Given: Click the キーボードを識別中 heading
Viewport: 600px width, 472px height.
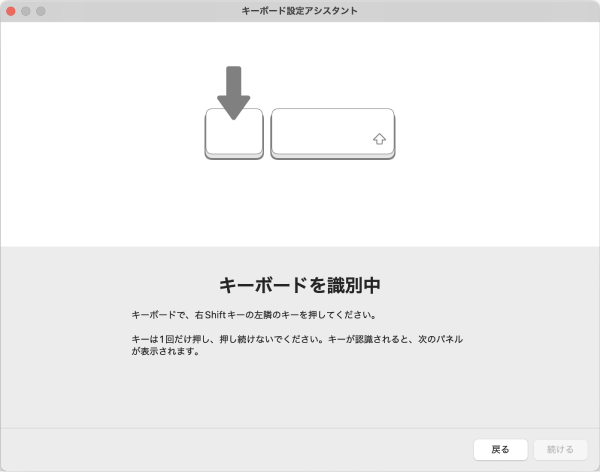Looking at the screenshot, I should point(300,285).
